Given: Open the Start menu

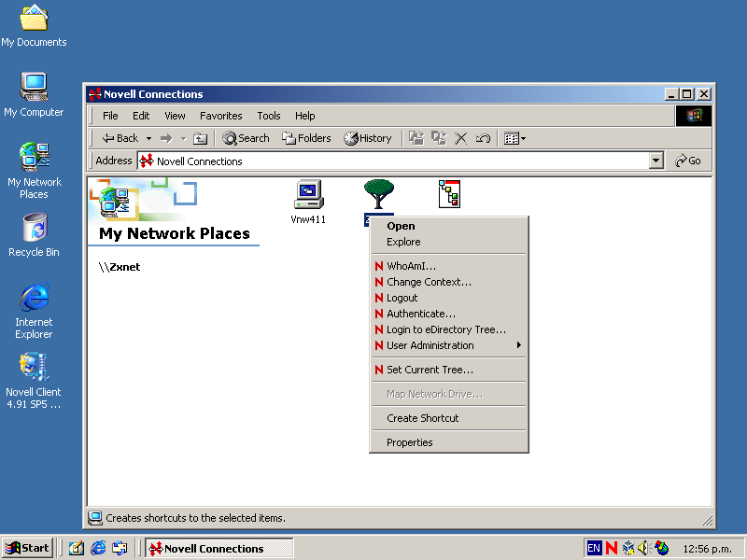Looking at the screenshot, I should pos(27,548).
